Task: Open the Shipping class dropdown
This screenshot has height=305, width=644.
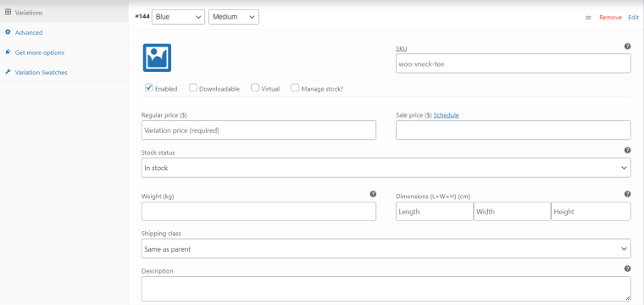Action: [x=386, y=249]
